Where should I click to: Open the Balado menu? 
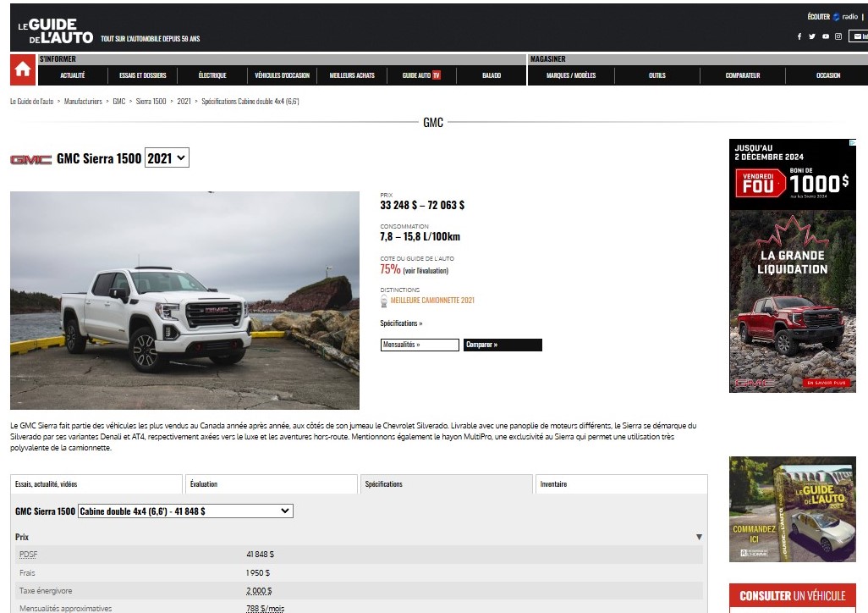coord(491,75)
